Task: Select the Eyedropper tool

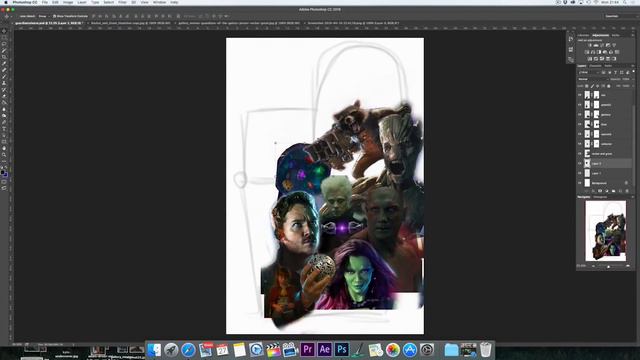Action: coord(4,63)
